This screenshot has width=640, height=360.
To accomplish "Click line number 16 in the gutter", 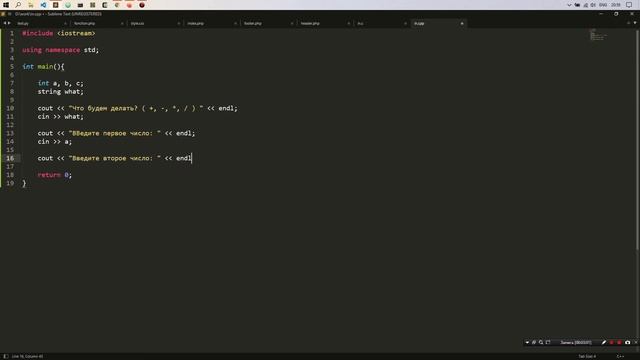I will [x=10, y=158].
